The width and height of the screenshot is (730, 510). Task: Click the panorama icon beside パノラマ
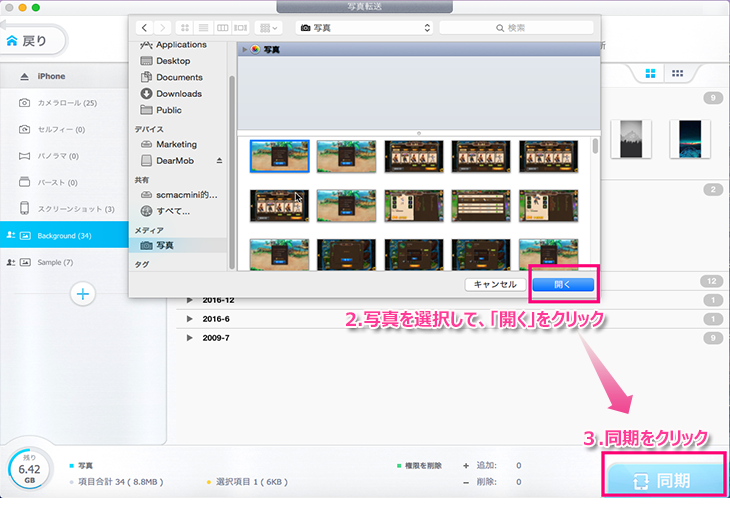point(24,156)
